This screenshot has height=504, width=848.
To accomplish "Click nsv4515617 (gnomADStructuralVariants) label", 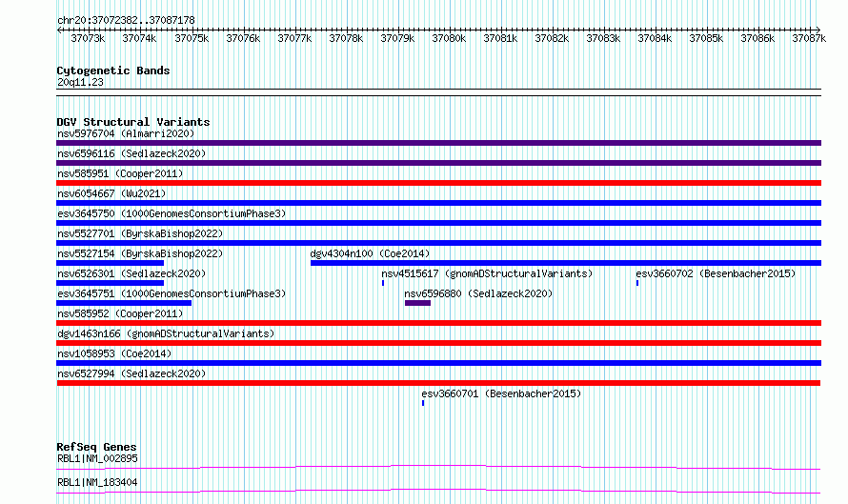I will (x=487, y=273).
